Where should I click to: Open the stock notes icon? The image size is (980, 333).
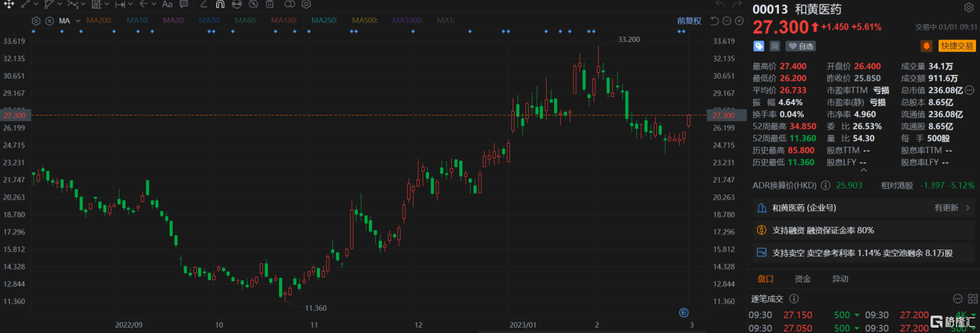coord(774,46)
